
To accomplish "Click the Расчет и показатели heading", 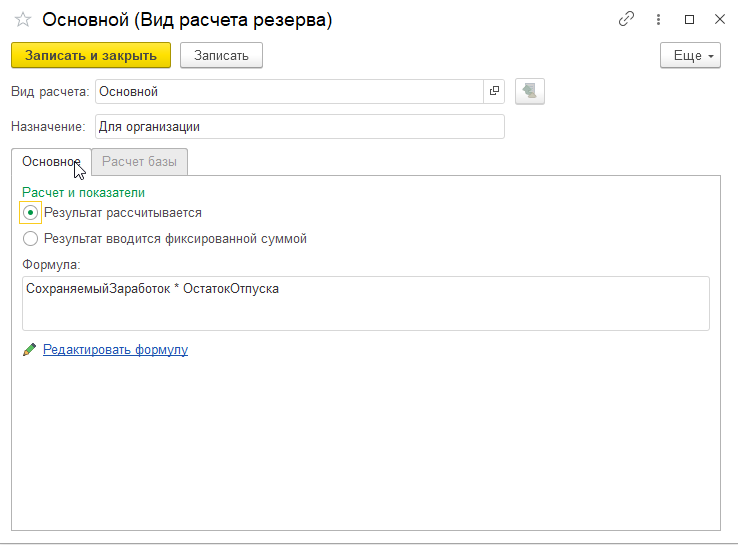I will click(x=83, y=192).
